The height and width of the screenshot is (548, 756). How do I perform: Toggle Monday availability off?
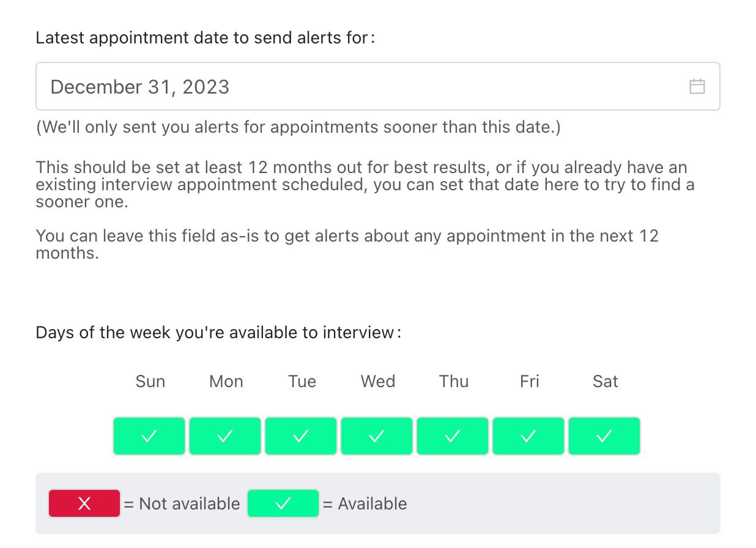225,435
